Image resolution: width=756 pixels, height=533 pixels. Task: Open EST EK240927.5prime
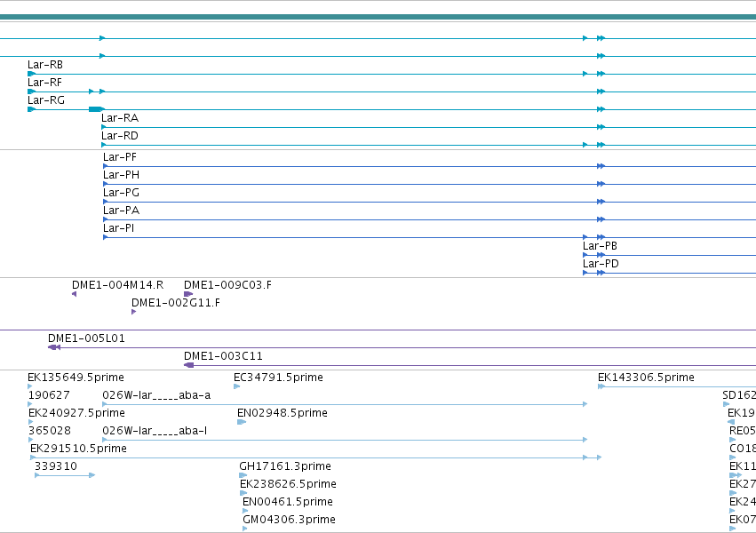(76, 413)
